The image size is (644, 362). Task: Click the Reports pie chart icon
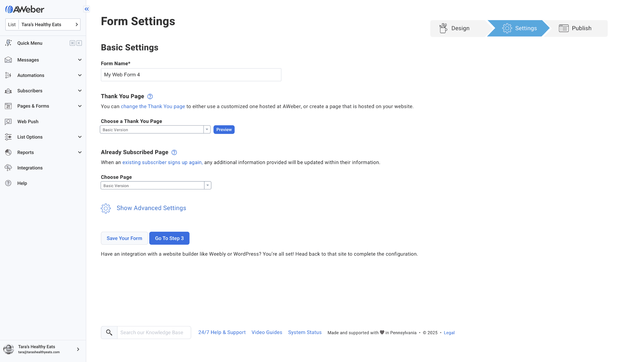8,152
